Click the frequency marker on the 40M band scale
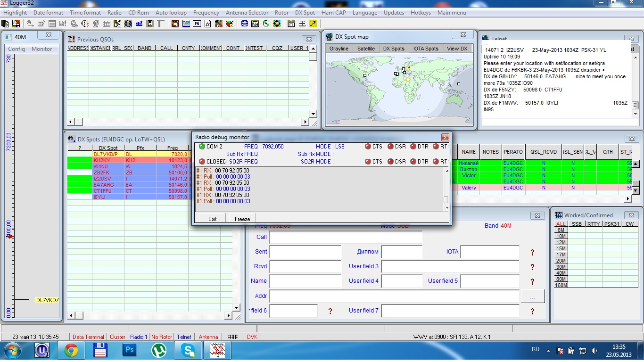Viewport: 644px width, 362px height. [10, 236]
